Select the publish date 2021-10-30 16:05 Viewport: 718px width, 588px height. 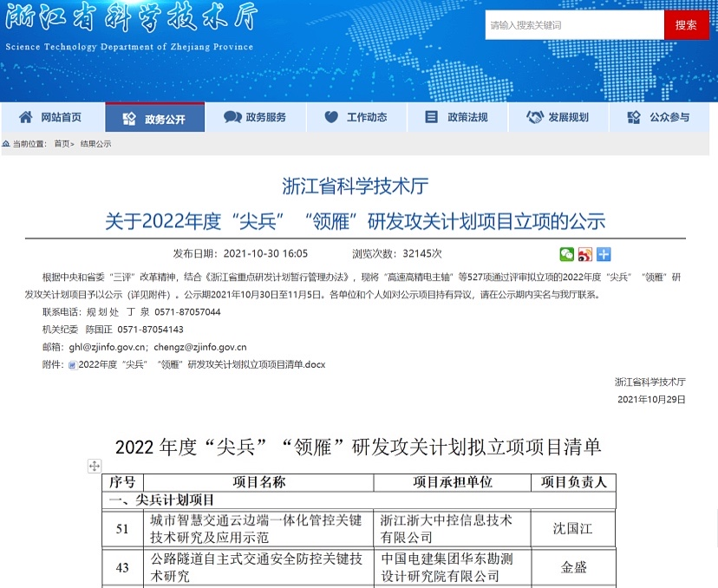[x=265, y=254]
